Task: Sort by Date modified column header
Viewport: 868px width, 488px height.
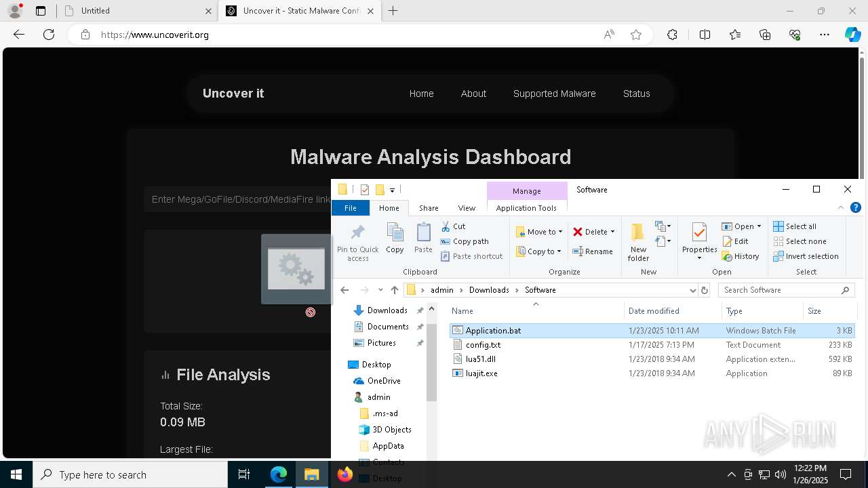Action: [673, 311]
